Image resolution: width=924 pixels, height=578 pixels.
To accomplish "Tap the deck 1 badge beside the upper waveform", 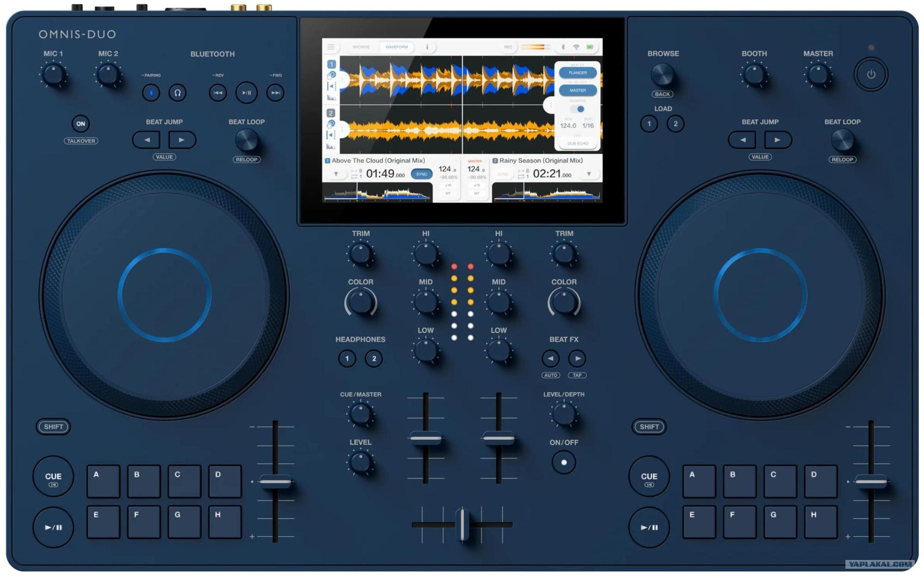I will pos(331,64).
